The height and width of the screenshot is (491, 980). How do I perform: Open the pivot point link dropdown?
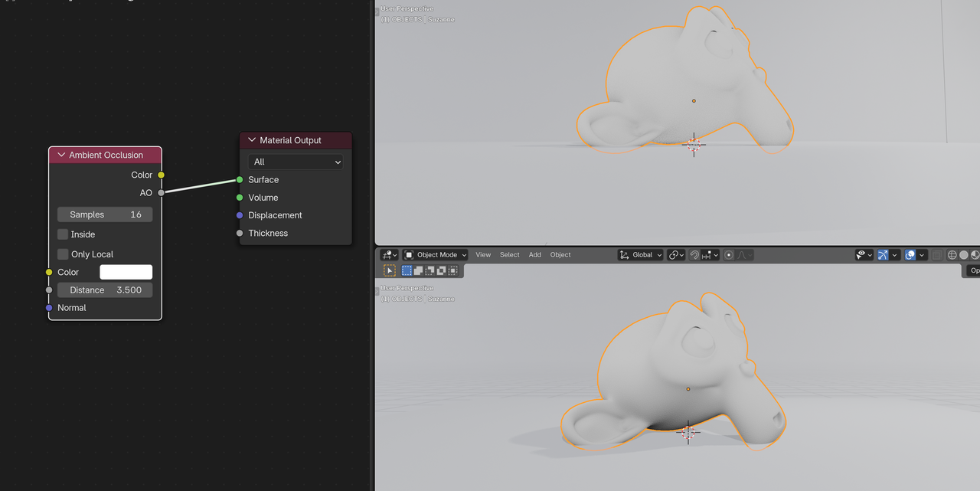click(676, 255)
